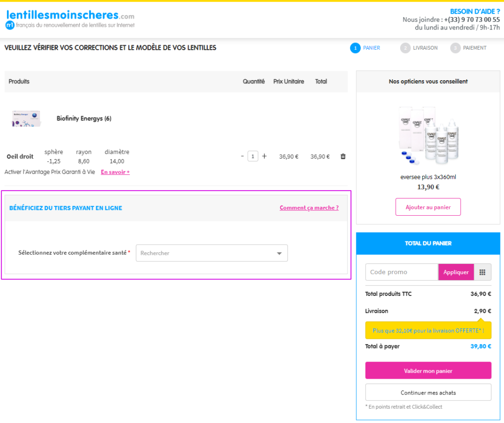This screenshot has width=504, height=423.
Task: Click the eversee plus product image
Action: pos(428,135)
